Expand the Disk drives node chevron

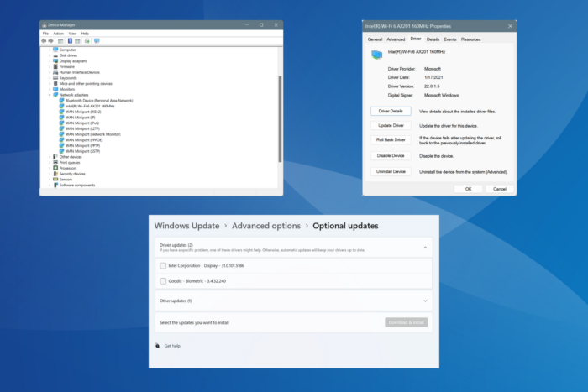pyautogui.click(x=49, y=55)
